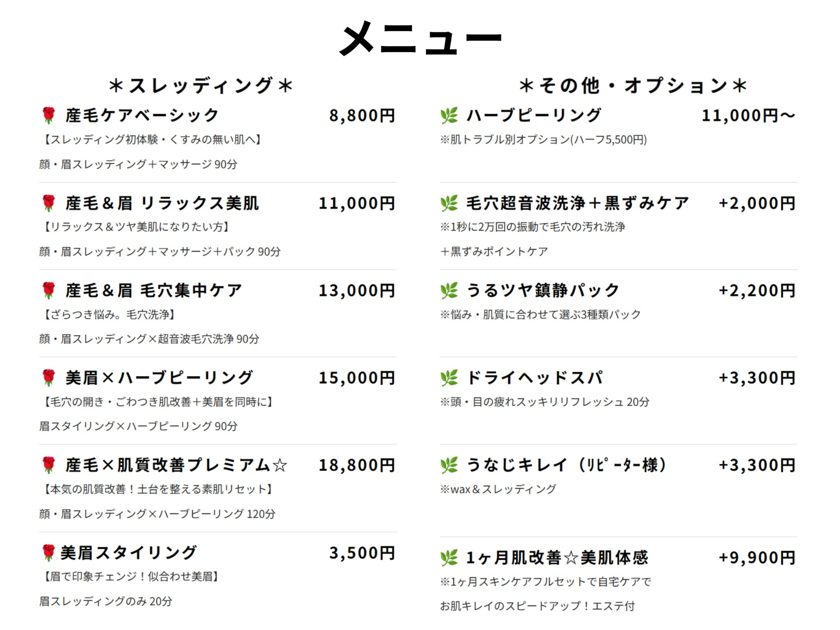840x630 pixels.
Task: Click the rose icon beside 産毛ケアベーシック
Action: click(49, 115)
